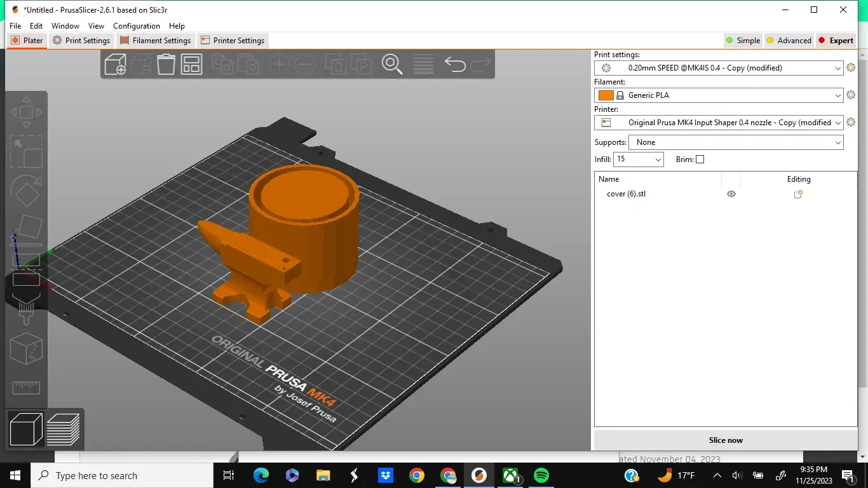Click the Add object cube icon
The image size is (868, 488).
[x=115, y=64]
